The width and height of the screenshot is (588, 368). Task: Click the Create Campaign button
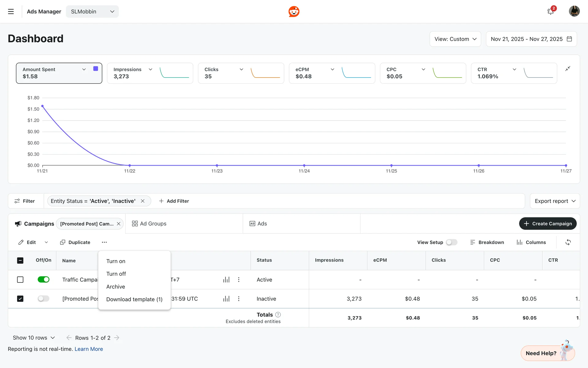pos(548,224)
